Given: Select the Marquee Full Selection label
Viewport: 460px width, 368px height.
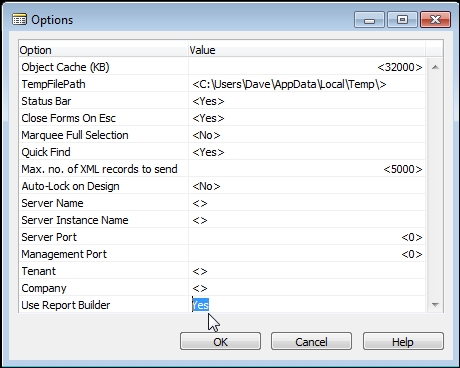Looking at the screenshot, I should (75, 135).
